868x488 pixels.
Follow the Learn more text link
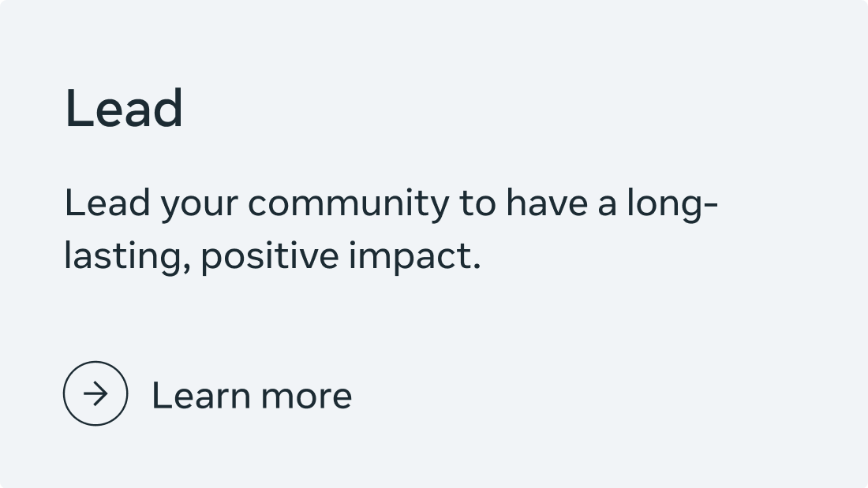[x=251, y=395]
